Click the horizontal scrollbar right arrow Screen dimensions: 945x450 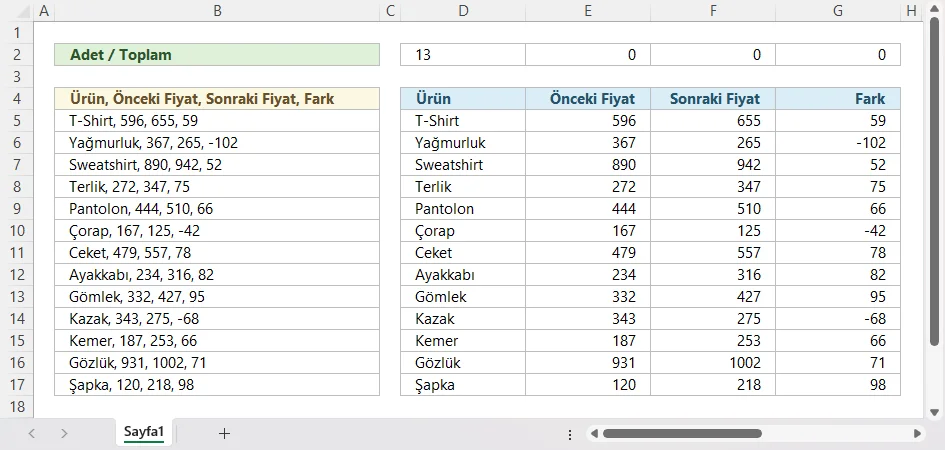(x=918, y=434)
